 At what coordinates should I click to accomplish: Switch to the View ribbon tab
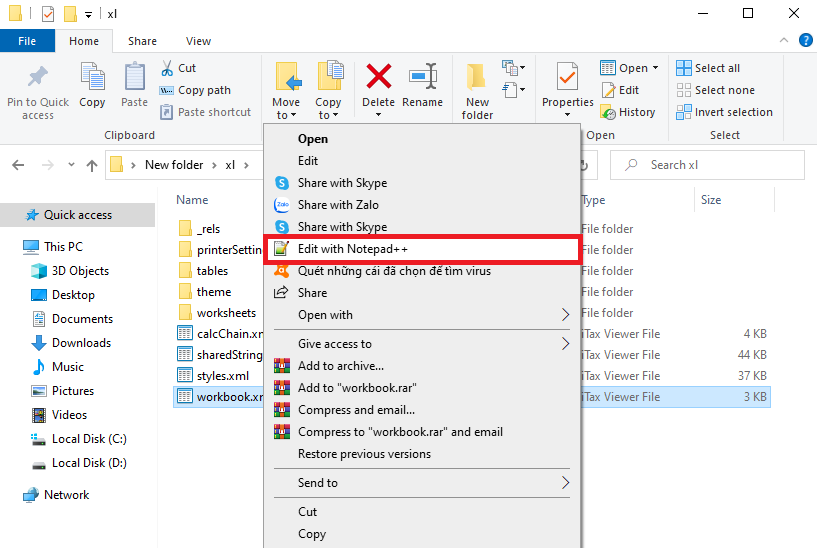pos(198,41)
